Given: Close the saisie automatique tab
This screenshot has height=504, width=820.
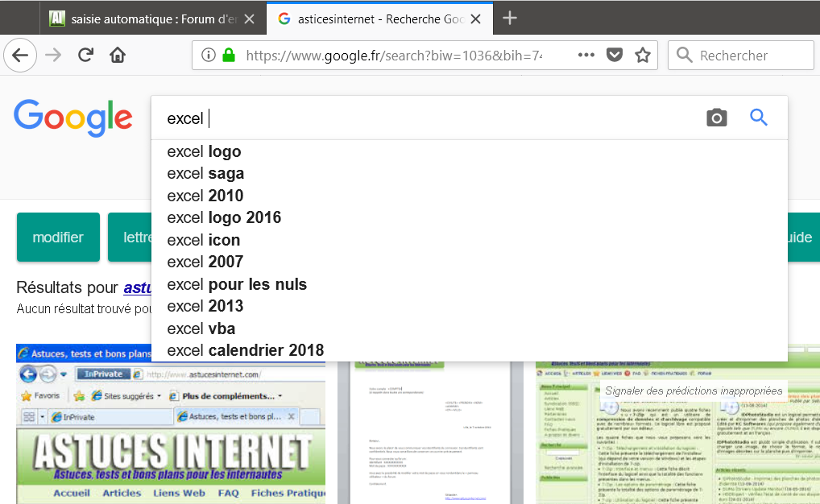Looking at the screenshot, I should [x=250, y=19].
